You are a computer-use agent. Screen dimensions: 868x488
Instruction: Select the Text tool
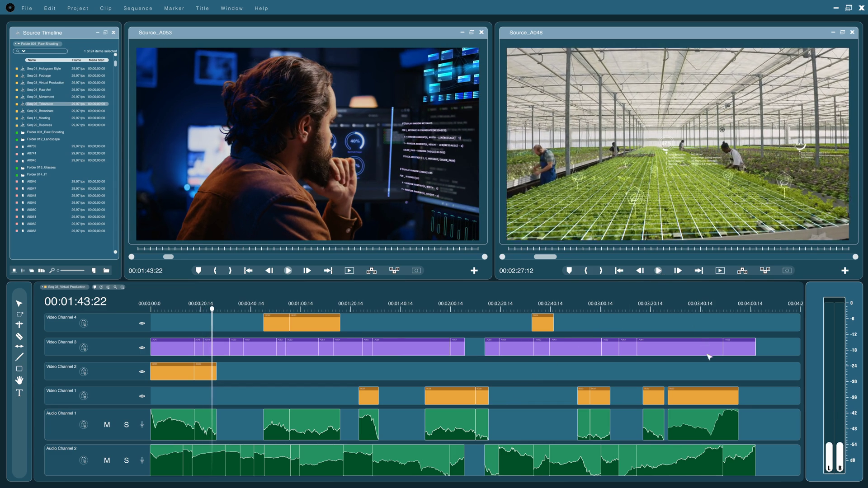click(x=19, y=393)
